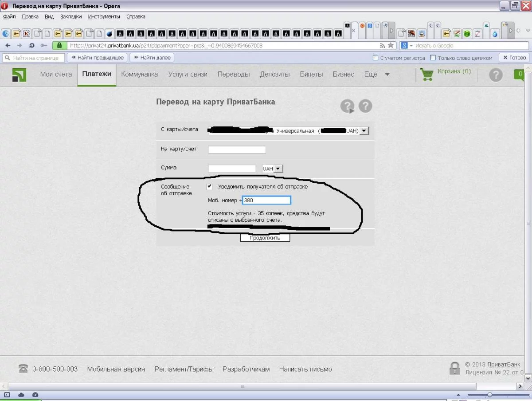The image size is (532, 401).
Task: Click the zoom slider handle in status bar
Action: (489, 395)
